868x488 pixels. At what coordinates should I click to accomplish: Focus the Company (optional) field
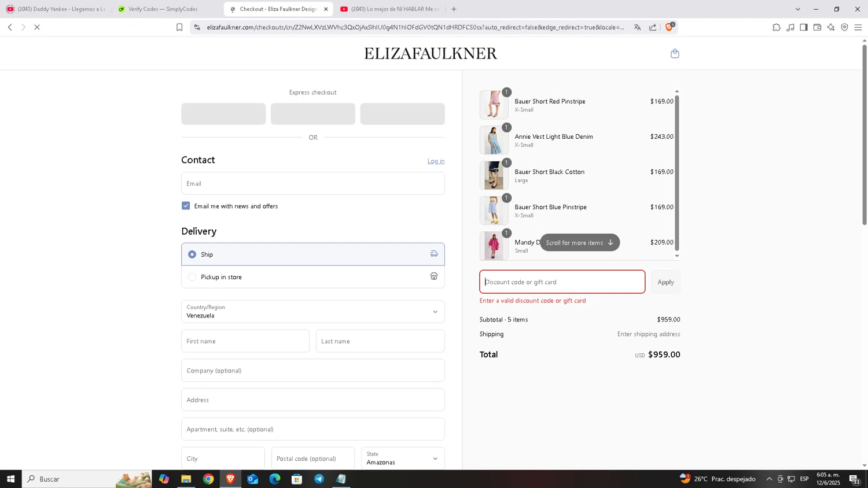click(x=312, y=371)
